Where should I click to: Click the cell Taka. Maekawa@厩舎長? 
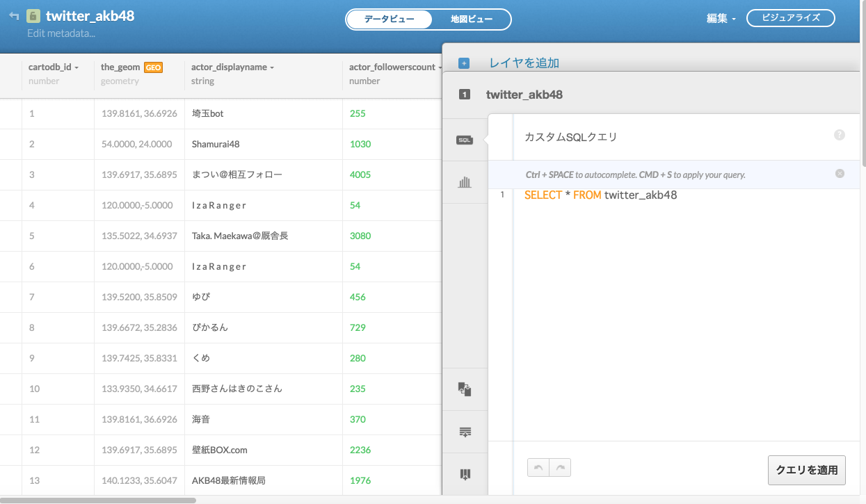pyautogui.click(x=240, y=236)
